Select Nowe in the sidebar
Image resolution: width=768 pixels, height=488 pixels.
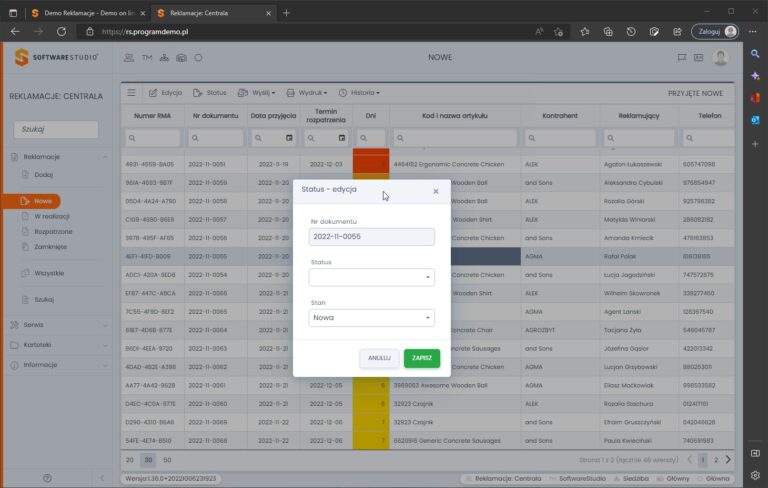(43, 201)
